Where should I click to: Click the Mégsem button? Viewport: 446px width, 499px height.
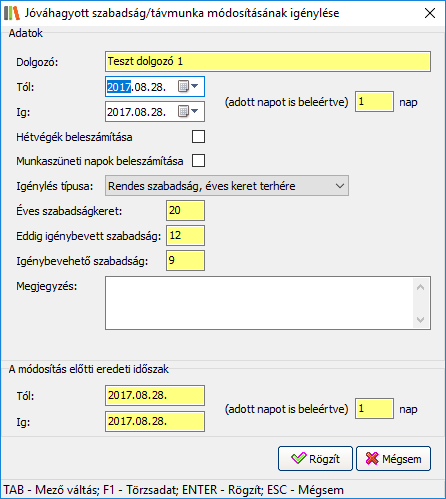pyautogui.click(x=394, y=459)
